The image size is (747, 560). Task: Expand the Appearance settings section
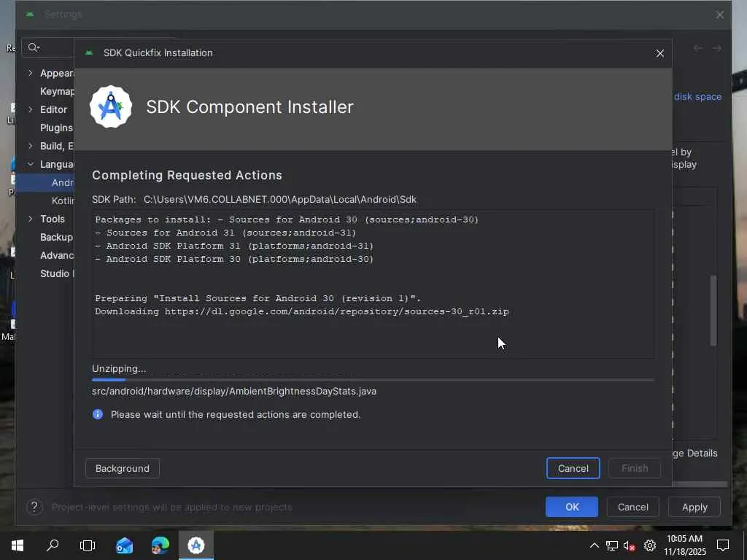click(31, 73)
